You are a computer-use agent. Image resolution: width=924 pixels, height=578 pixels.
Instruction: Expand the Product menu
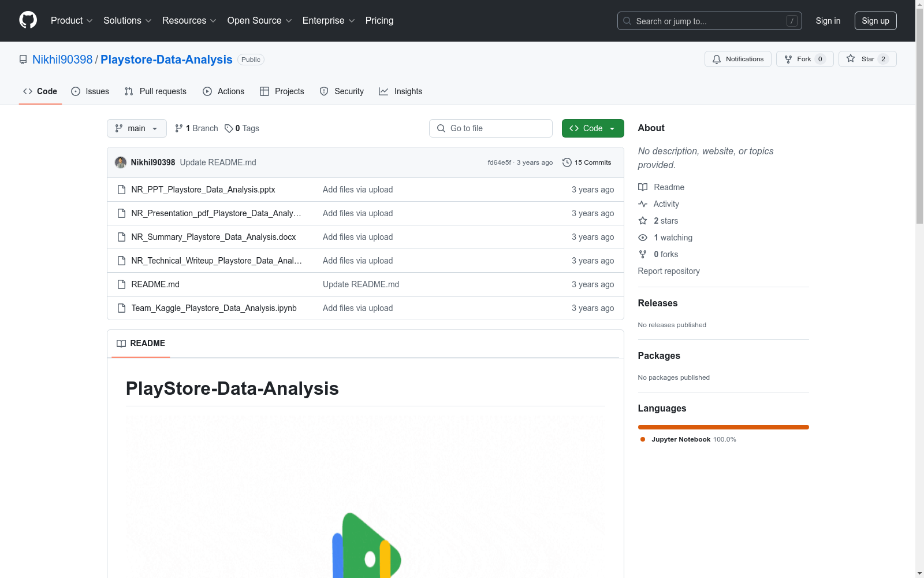coord(72,20)
